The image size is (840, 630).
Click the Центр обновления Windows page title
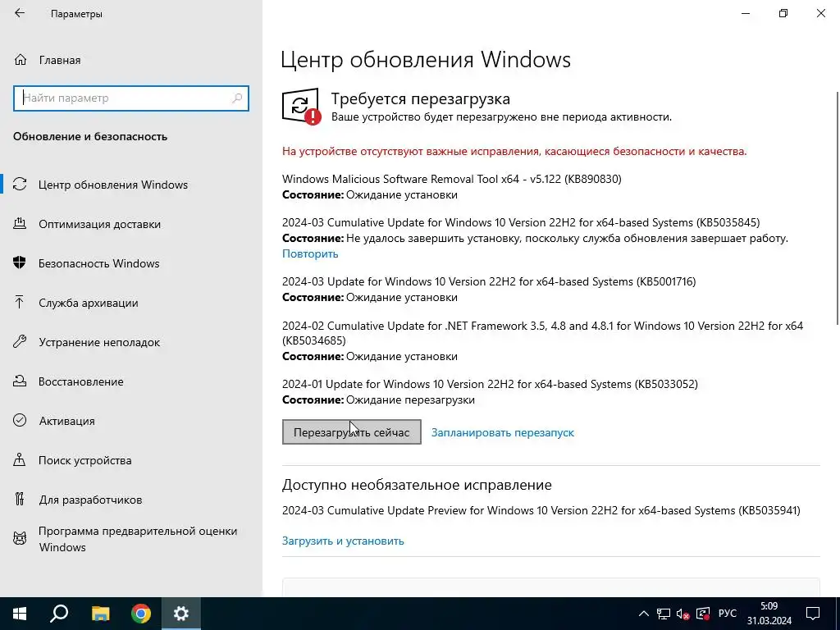click(426, 59)
